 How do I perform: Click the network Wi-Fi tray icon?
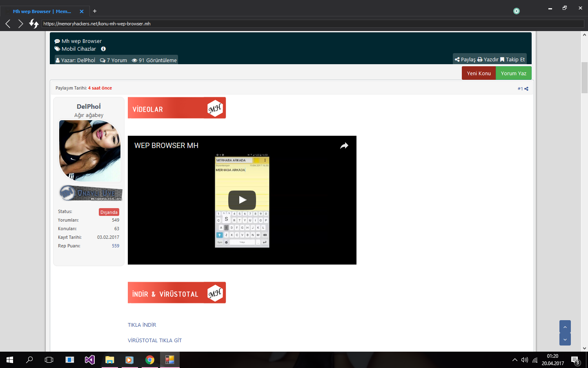click(x=535, y=360)
